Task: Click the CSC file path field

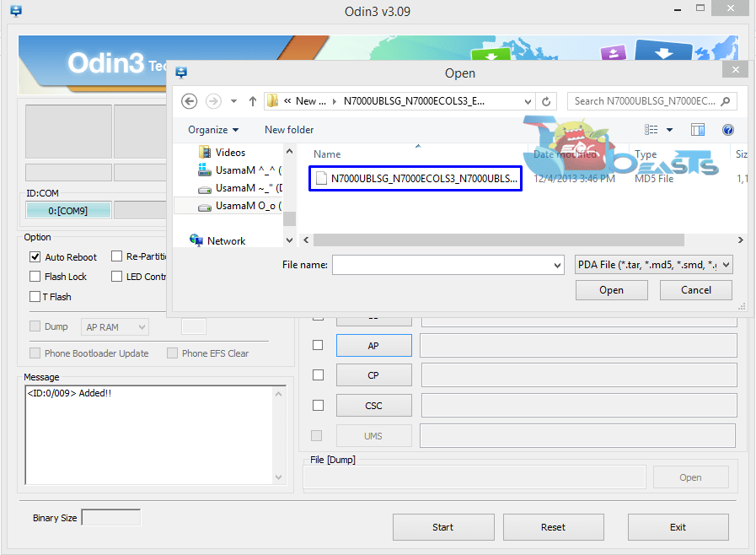Action: click(x=578, y=406)
